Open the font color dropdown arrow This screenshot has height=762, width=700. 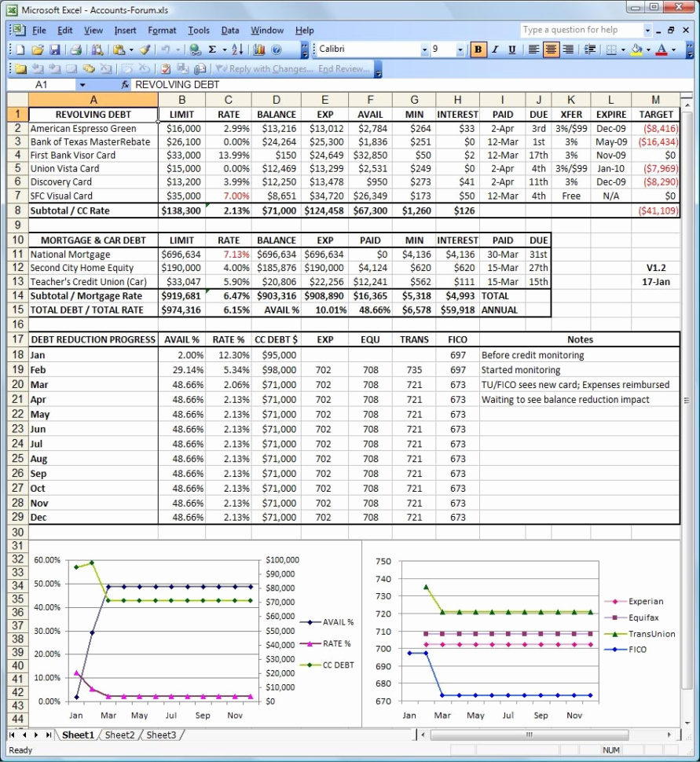click(x=673, y=49)
